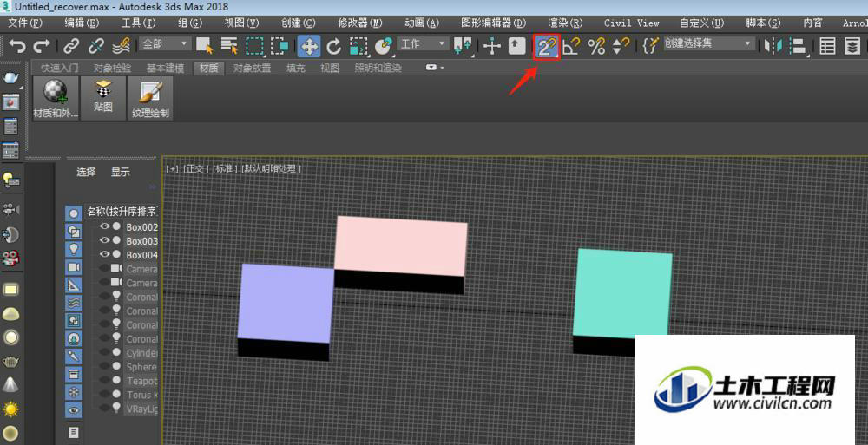The width and height of the screenshot is (868, 445).
Task: Hide Box004 using its eye icon
Action: (x=105, y=254)
